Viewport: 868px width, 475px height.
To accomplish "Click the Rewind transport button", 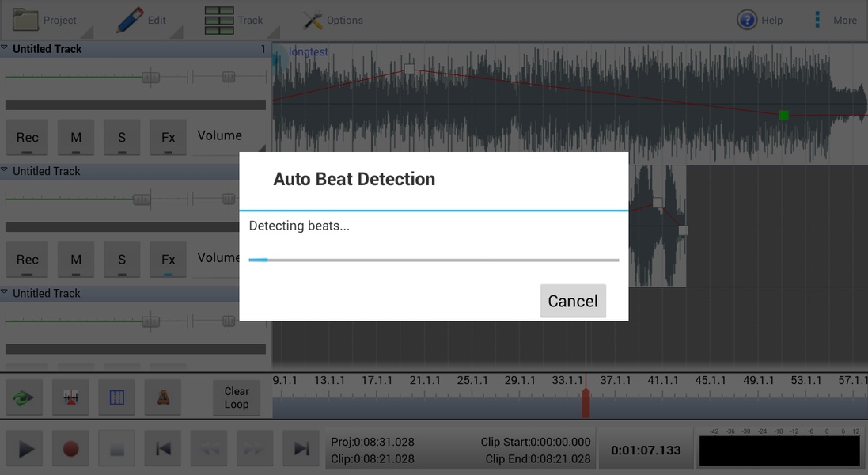I will (x=209, y=448).
